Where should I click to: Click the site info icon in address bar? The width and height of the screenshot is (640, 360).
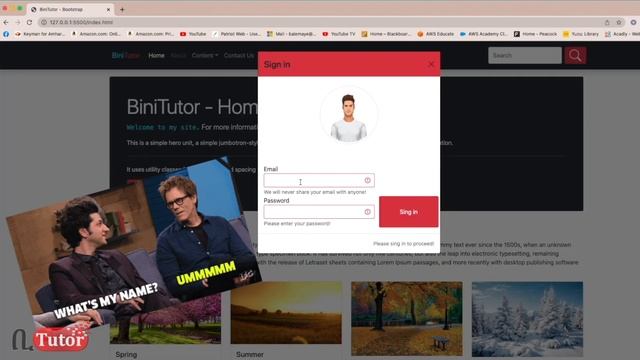(x=44, y=22)
